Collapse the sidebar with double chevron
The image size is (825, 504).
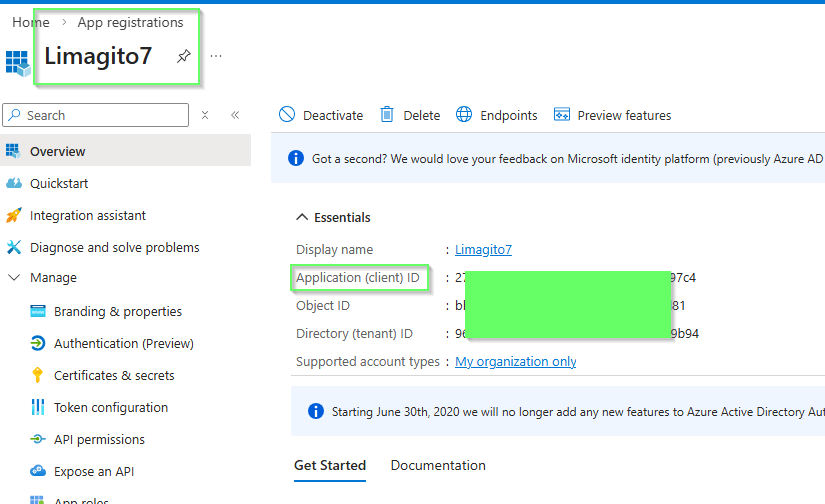pyautogui.click(x=235, y=115)
